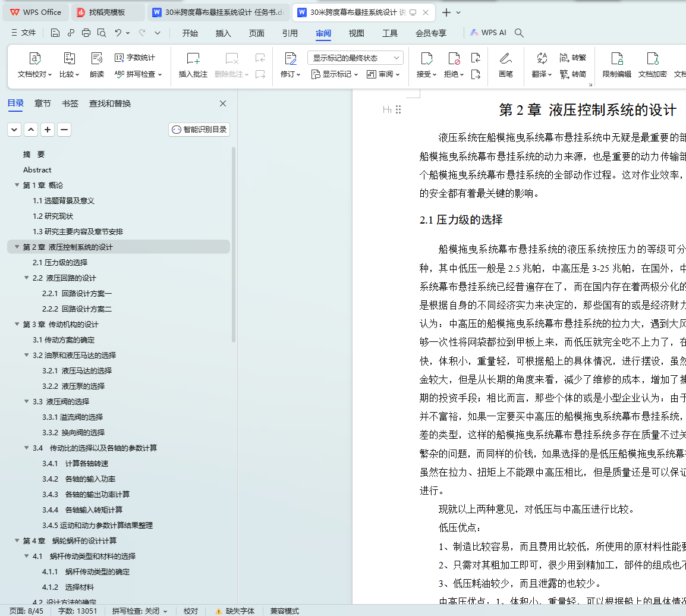Select the 画笔 pen tool
Image resolution: width=686 pixels, height=616 pixels.
pos(505,58)
